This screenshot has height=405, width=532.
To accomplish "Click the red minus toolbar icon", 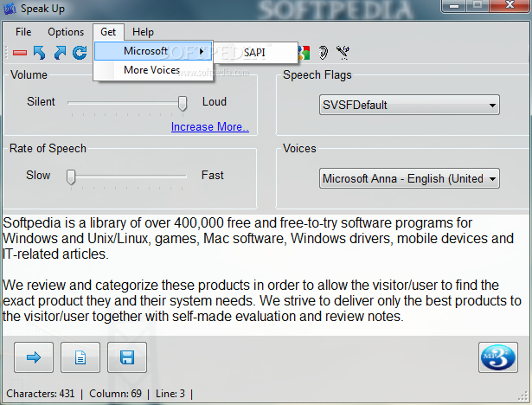I will click(20, 53).
